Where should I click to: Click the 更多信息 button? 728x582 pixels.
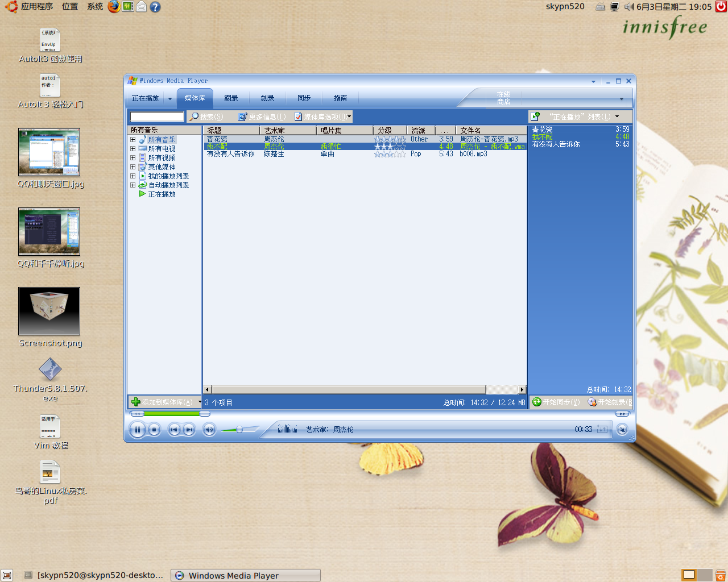[262, 117]
